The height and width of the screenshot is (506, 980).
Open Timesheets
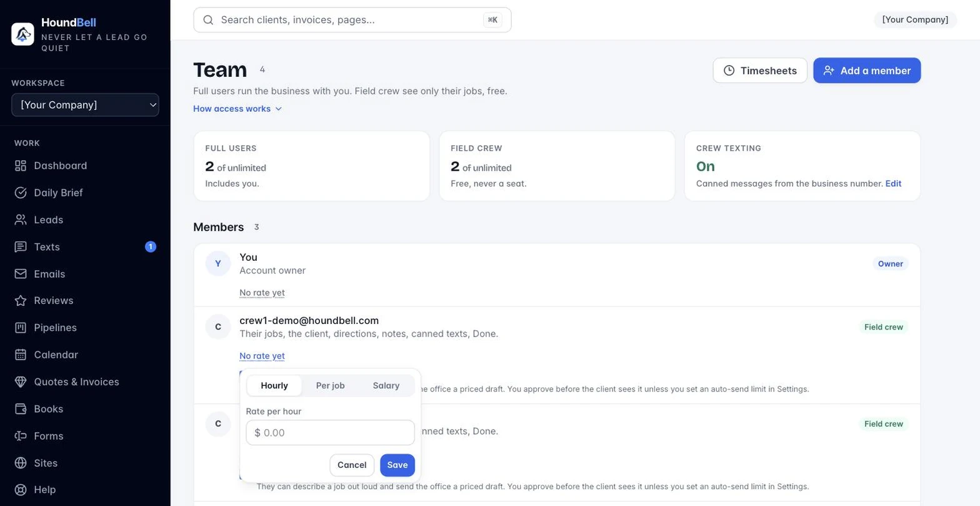click(x=760, y=71)
